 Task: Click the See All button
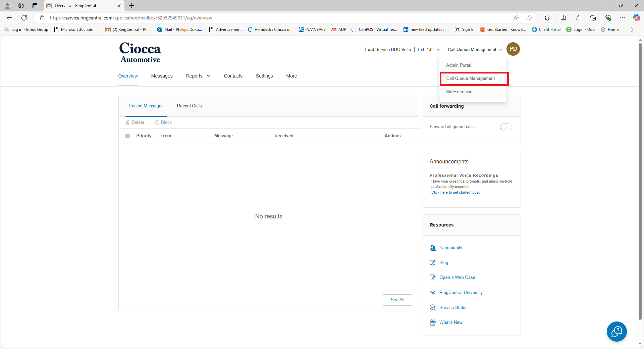click(x=397, y=300)
